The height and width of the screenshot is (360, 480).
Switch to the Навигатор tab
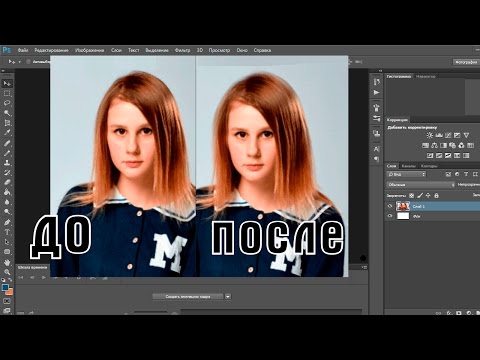pyautogui.click(x=426, y=76)
